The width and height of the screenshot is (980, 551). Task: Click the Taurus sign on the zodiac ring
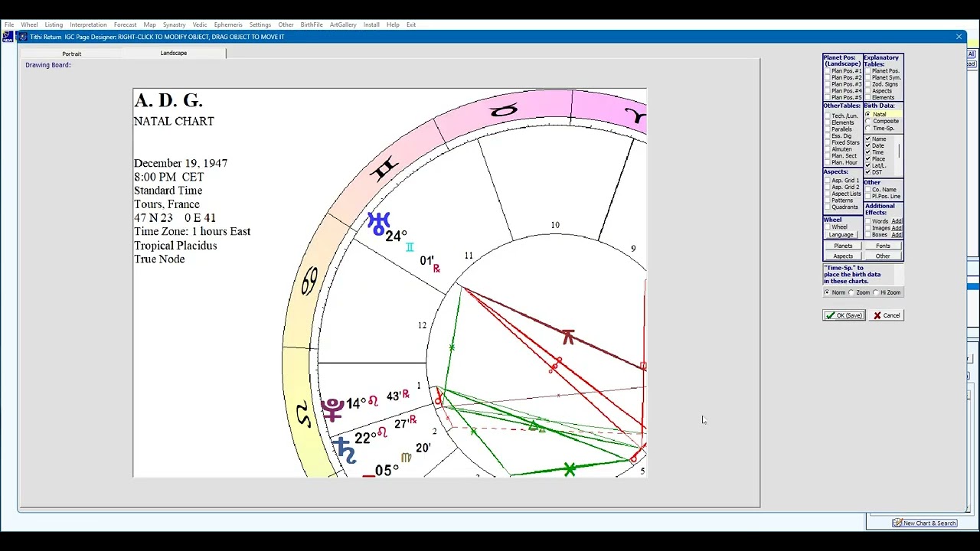coord(504,111)
